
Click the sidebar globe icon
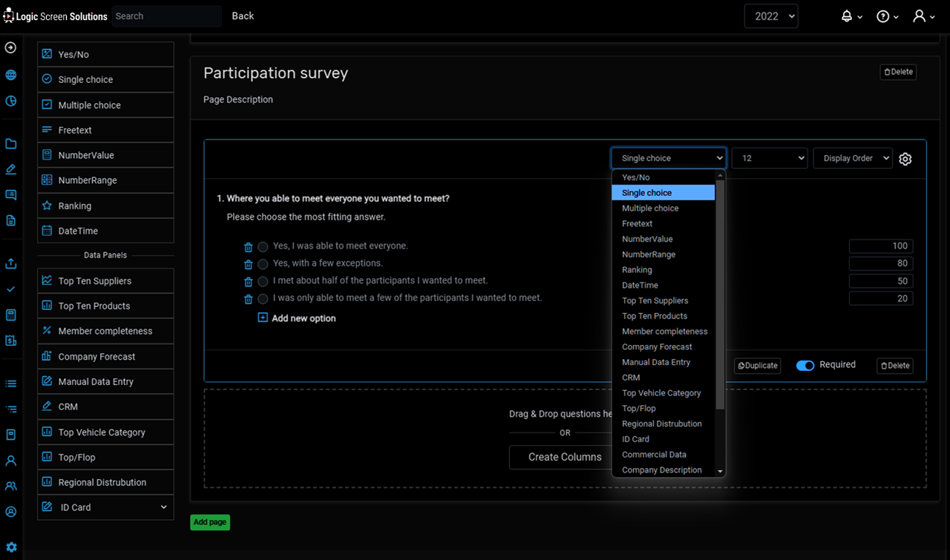10,75
